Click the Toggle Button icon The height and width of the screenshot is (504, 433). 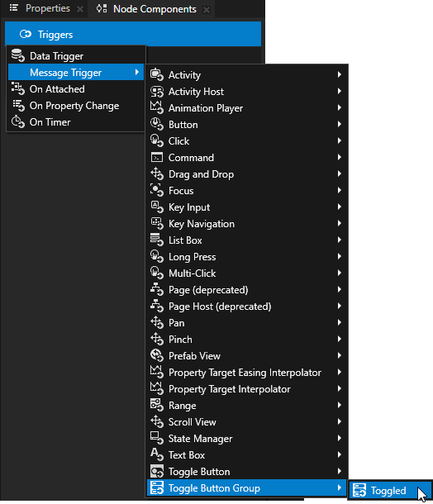click(x=157, y=472)
